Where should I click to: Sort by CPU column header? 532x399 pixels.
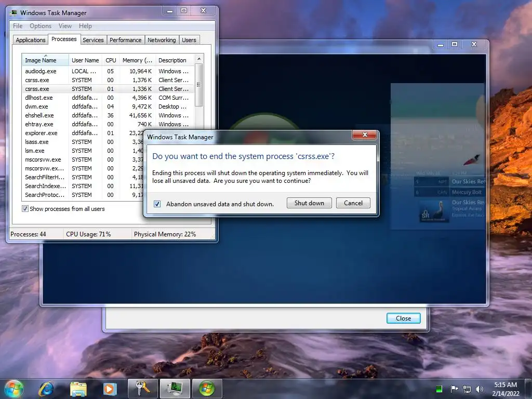click(111, 60)
